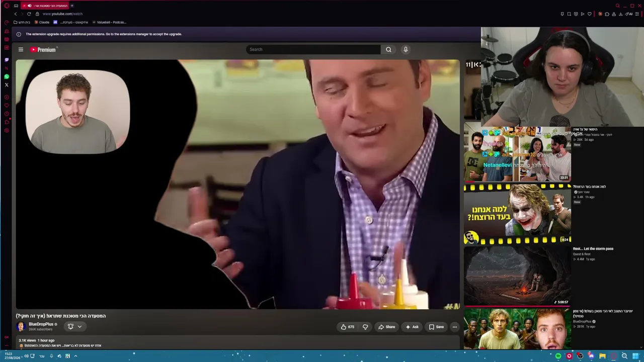The height and width of the screenshot is (362, 644).
Task: Open the BlueDropPlus channel avatar
Action: [21, 326]
